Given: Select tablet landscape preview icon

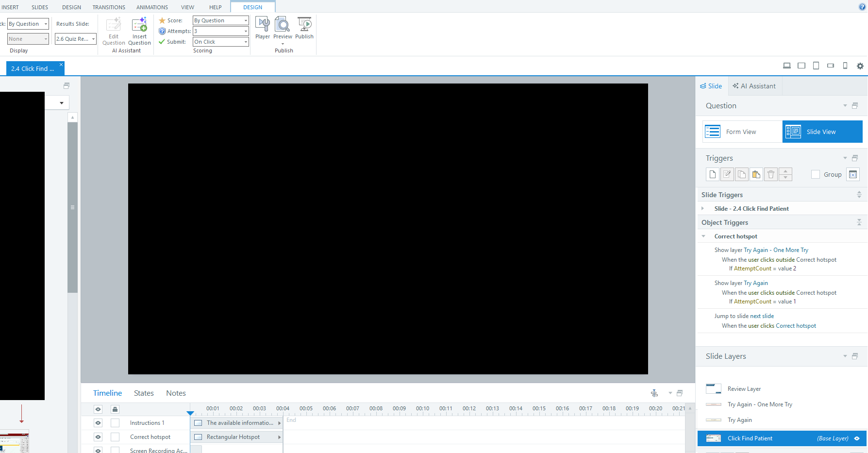Looking at the screenshot, I should [801, 66].
